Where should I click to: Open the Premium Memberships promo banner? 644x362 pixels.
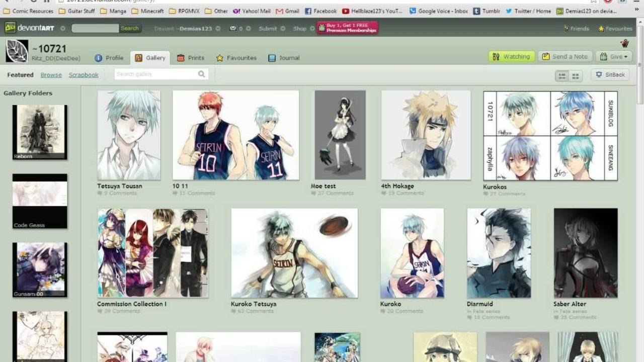tap(347, 28)
